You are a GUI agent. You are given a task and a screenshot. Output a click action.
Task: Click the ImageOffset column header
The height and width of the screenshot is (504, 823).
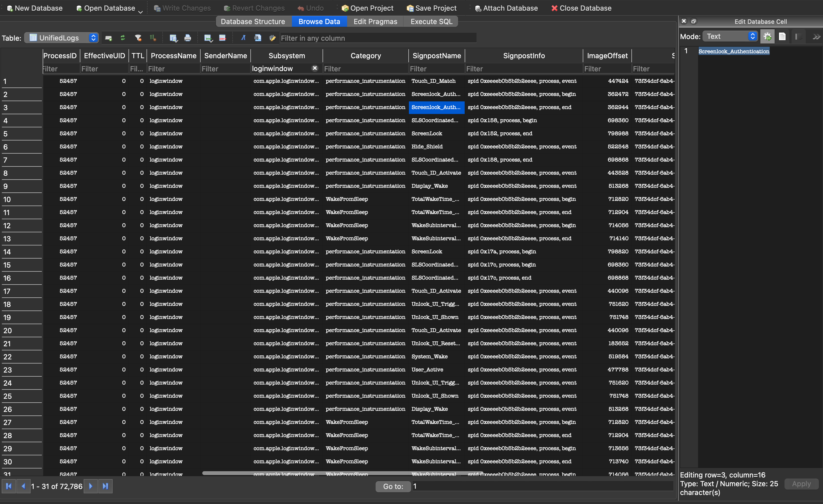[x=607, y=56]
